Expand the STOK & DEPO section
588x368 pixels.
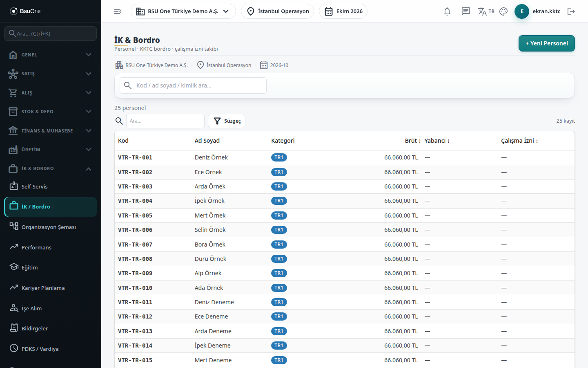51,112
